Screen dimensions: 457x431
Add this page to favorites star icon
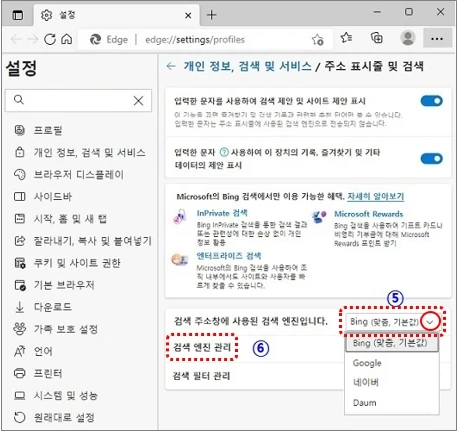point(317,40)
